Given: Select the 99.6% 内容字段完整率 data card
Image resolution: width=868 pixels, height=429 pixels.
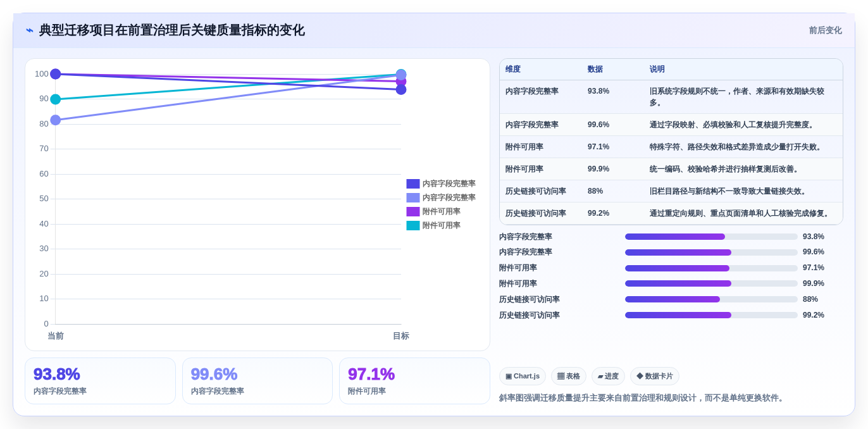Looking at the screenshot, I should pyautogui.click(x=257, y=381).
